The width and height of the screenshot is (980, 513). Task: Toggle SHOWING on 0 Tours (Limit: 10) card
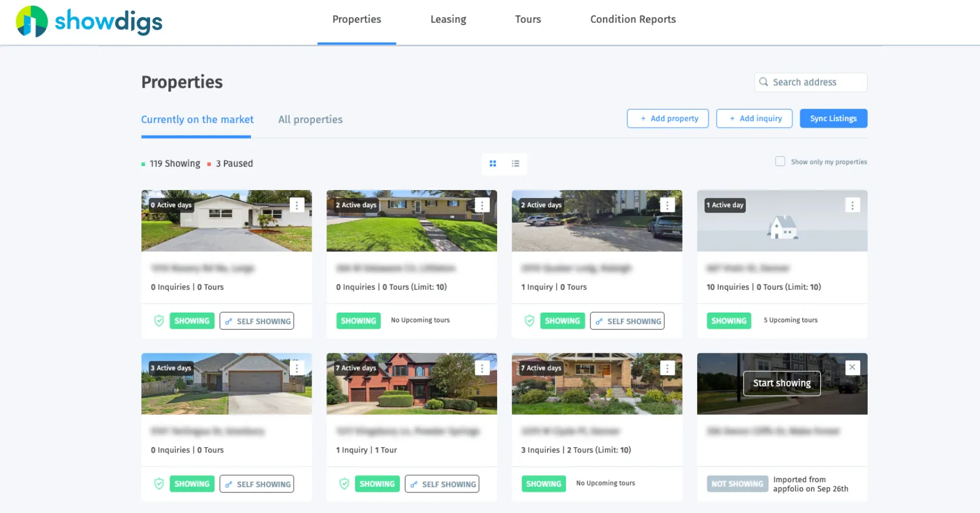(359, 321)
